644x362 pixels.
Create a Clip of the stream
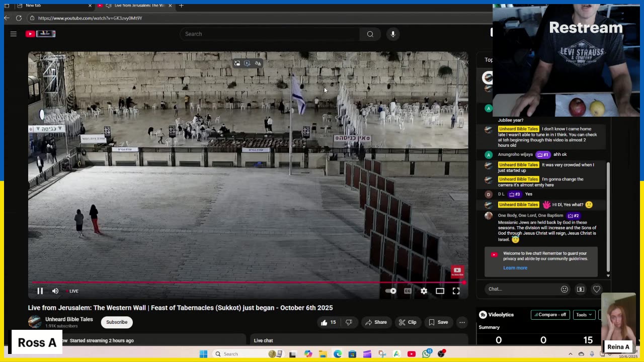tap(408, 322)
